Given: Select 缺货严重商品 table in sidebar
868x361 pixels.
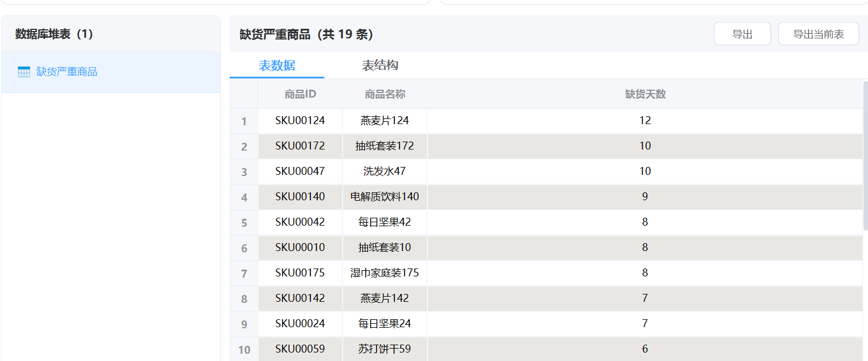Looking at the screenshot, I should (x=67, y=72).
